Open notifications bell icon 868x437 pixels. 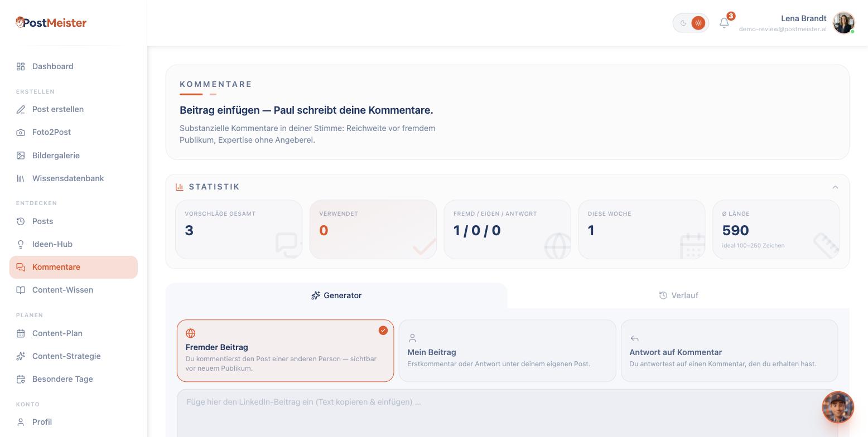click(724, 23)
